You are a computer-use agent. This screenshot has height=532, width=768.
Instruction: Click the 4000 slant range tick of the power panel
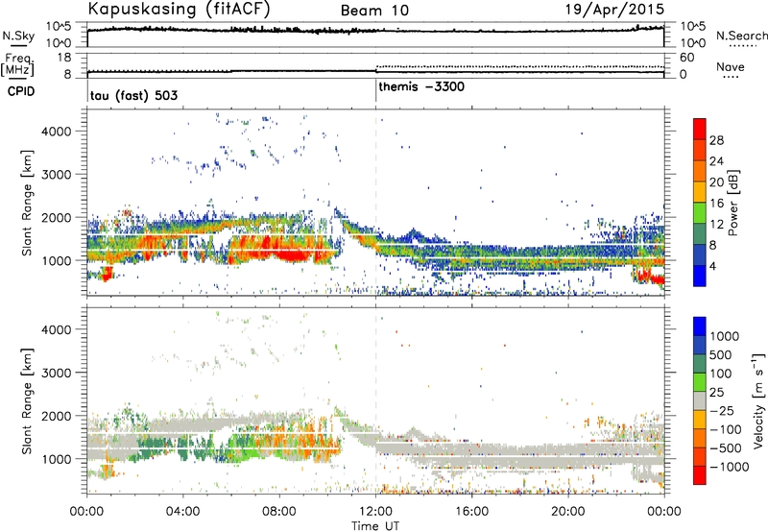click(56, 132)
